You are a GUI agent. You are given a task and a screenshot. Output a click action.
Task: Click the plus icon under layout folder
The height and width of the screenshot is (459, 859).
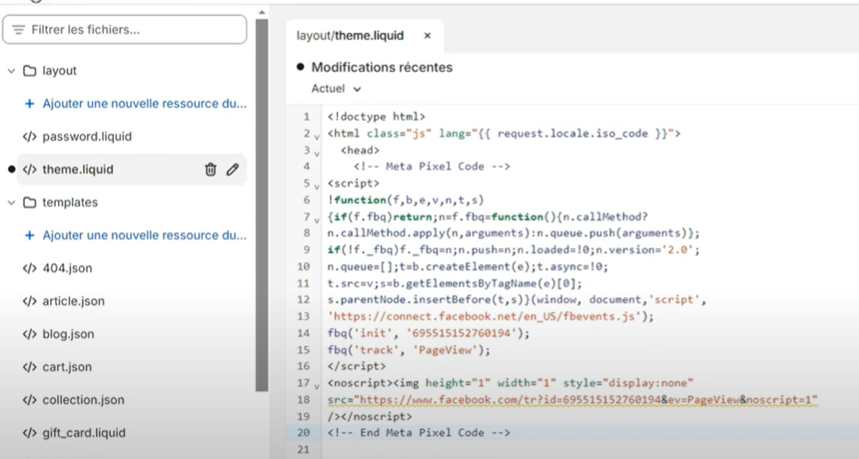pos(30,104)
